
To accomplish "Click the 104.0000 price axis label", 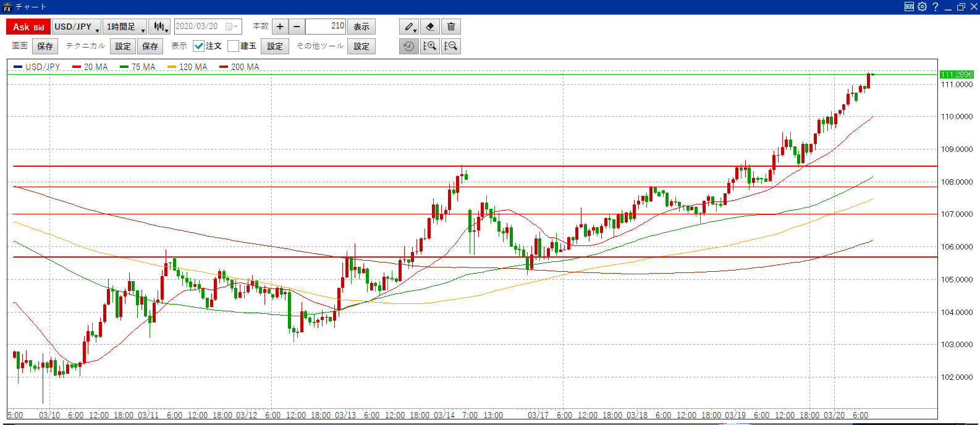I will tap(957, 312).
